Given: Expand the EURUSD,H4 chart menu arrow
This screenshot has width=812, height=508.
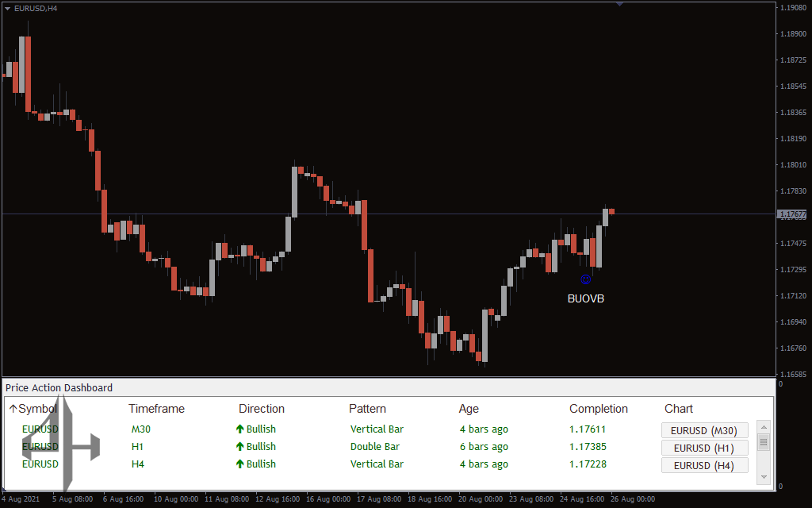Looking at the screenshot, I should pos(7,8).
